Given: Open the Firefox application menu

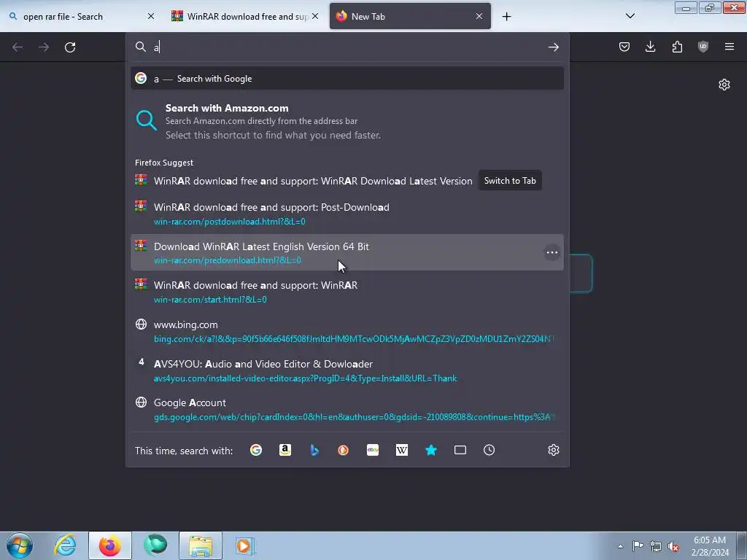Looking at the screenshot, I should [x=729, y=47].
